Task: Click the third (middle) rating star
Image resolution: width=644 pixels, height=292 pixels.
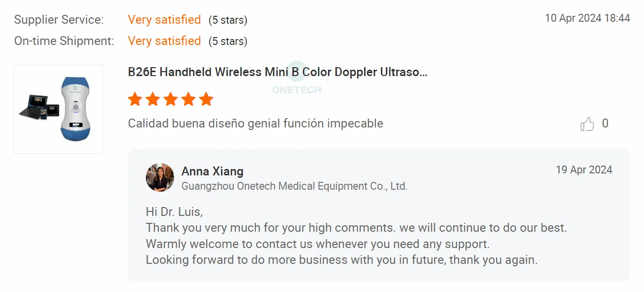Action: [171, 99]
